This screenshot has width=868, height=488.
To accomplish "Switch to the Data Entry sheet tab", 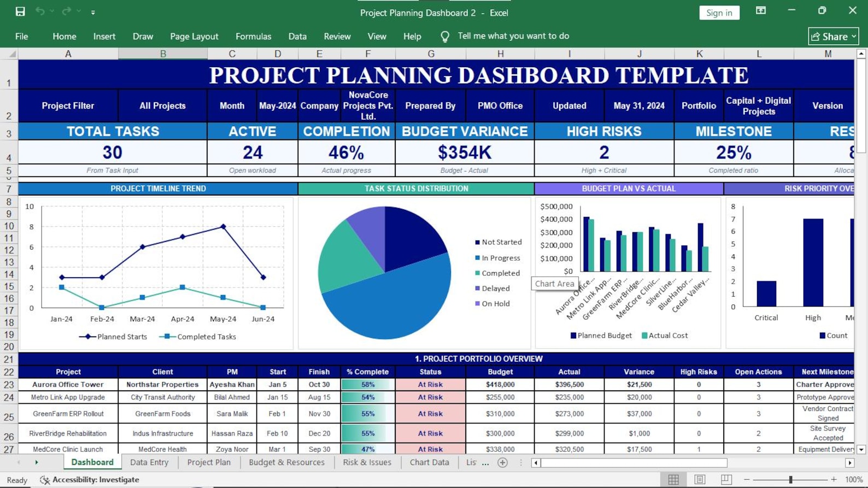I will click(x=149, y=462).
